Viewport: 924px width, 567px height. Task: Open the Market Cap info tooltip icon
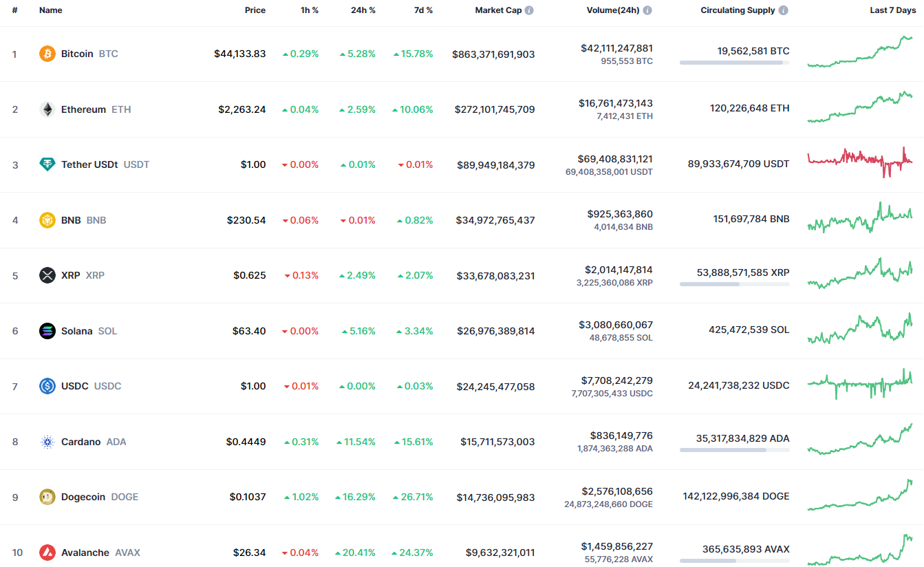[x=529, y=10]
